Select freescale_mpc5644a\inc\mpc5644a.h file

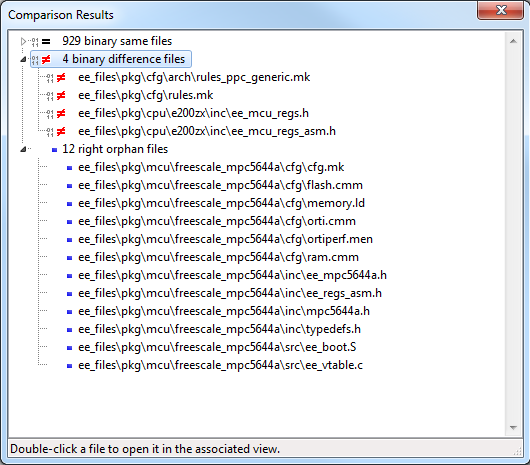224,311
